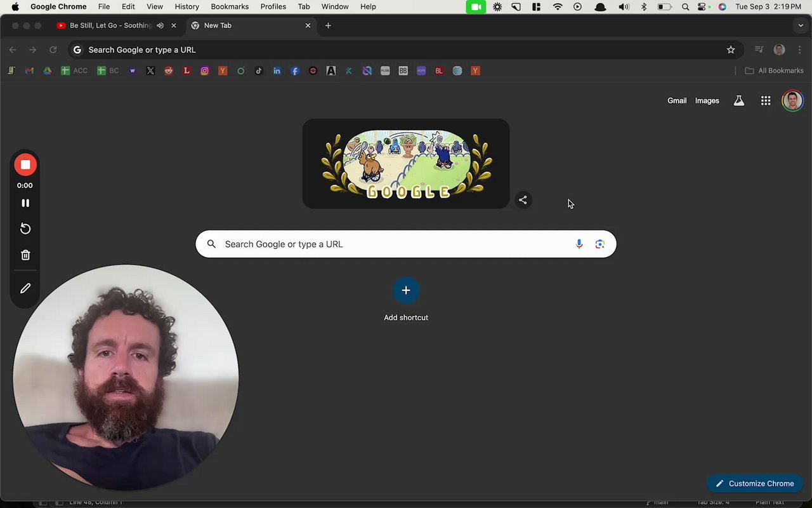Viewport: 812px width, 508px height.
Task: Open Google account avatar on new tab page
Action: coord(792,100)
